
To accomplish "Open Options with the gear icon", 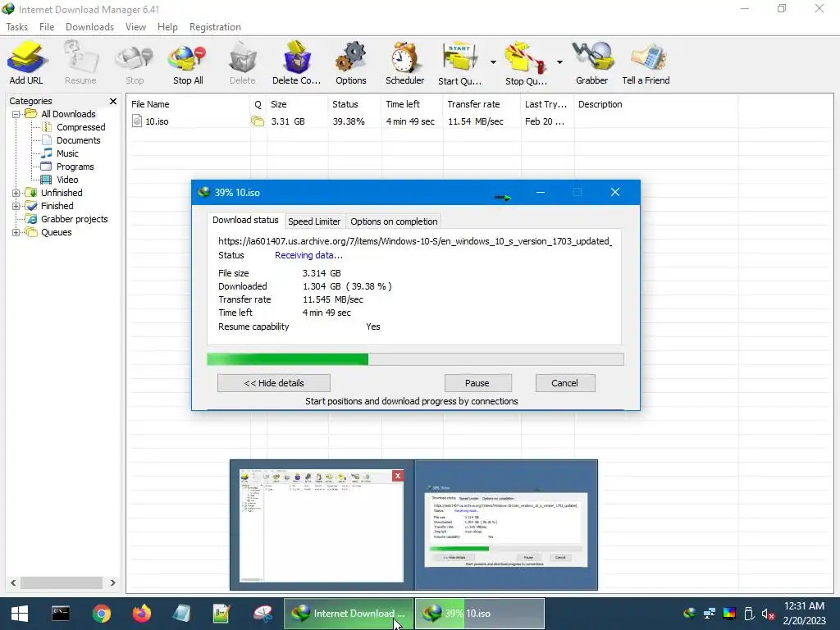I will (351, 62).
